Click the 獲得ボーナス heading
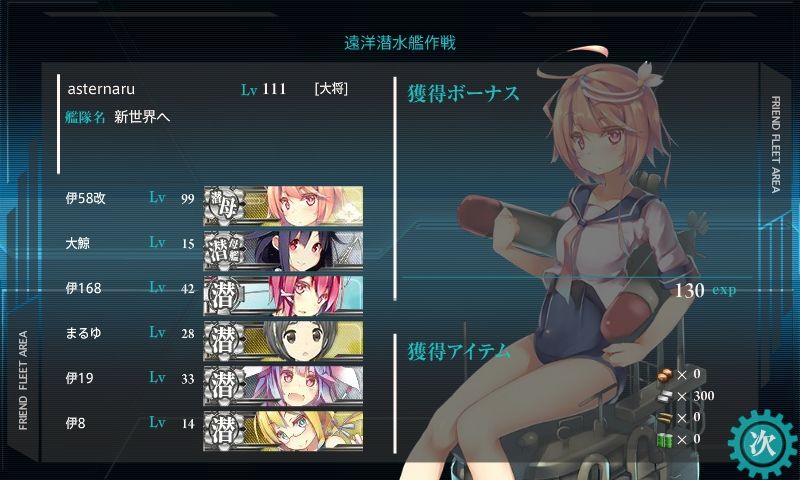Screen dimensions: 800x480 coord(463,94)
